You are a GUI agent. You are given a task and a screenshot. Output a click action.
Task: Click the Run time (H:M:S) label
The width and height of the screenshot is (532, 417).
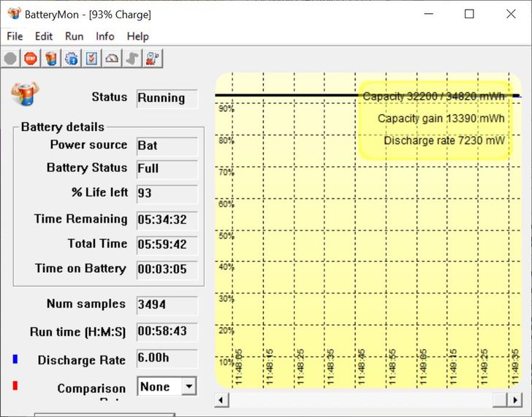(77, 331)
